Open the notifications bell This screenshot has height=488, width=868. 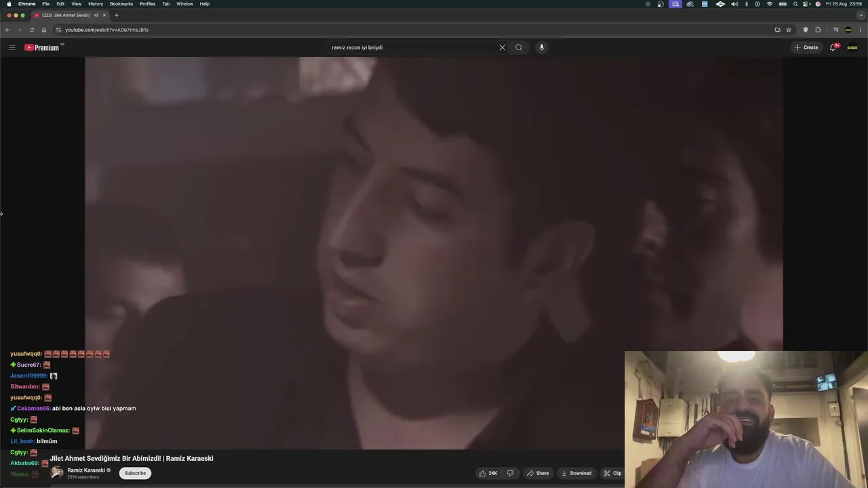click(x=833, y=47)
